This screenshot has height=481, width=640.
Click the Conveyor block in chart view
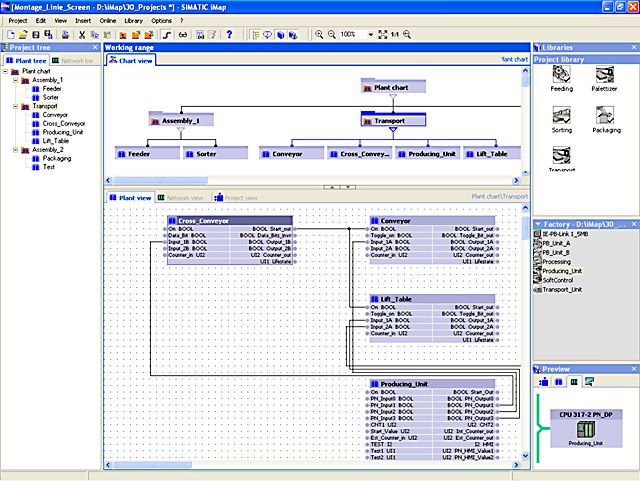(291, 154)
